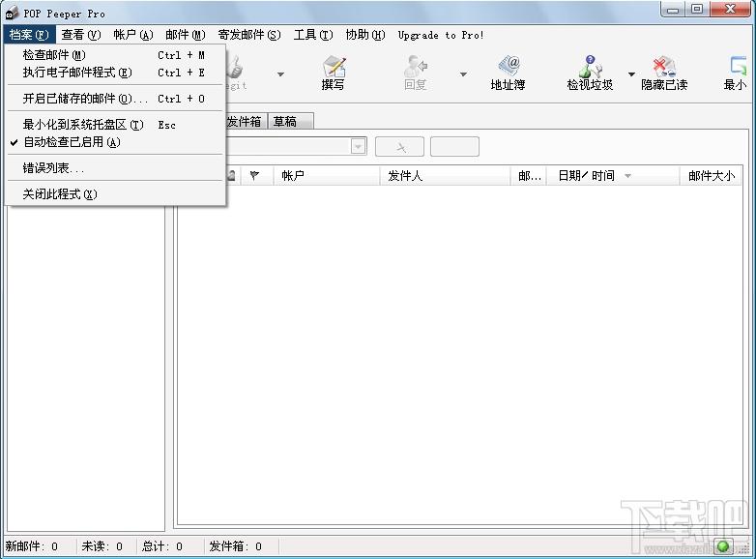
Task: Click the flag column header icon
Action: click(254, 176)
